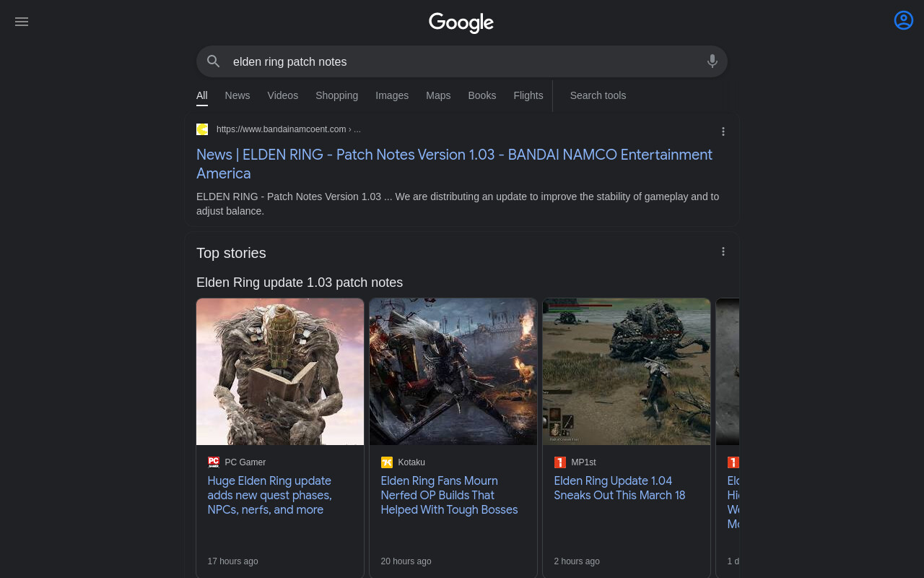Click the 2 hours ago timestamp
924x578 pixels.
[x=577, y=561]
